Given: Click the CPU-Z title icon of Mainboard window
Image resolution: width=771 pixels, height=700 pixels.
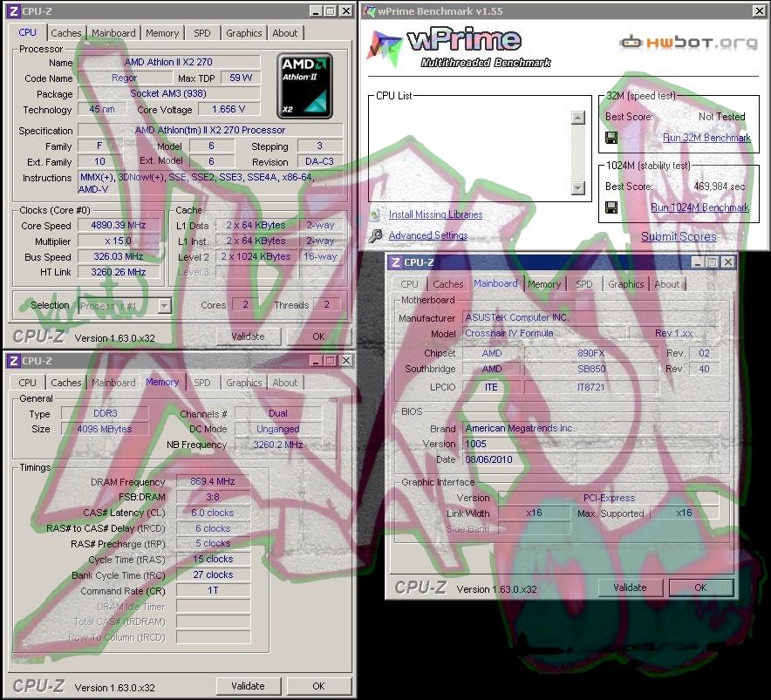Looking at the screenshot, I should coord(396,262).
